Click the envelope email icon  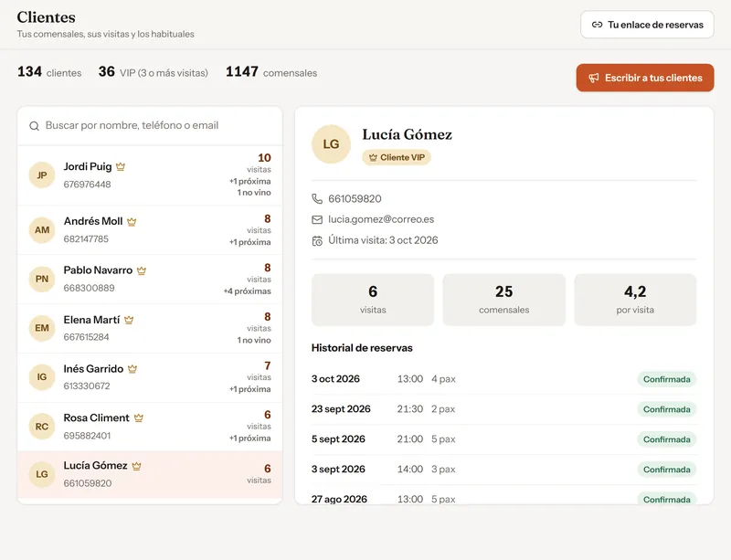(317, 219)
